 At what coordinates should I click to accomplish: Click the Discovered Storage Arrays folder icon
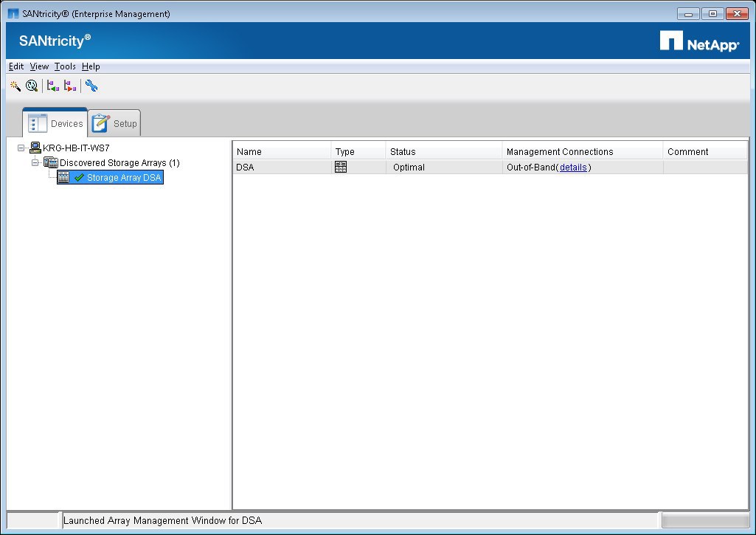coord(51,162)
